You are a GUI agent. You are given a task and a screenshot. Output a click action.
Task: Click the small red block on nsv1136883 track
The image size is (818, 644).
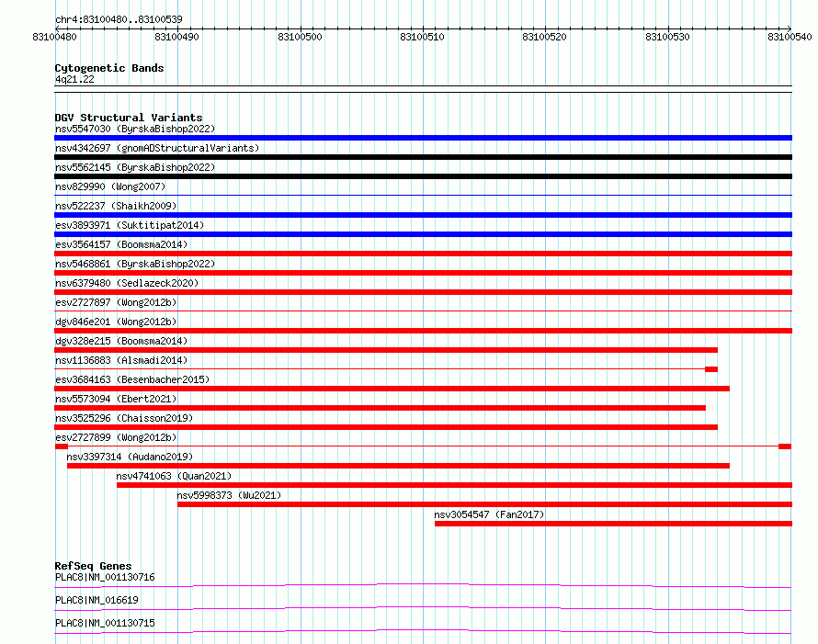[711, 369]
